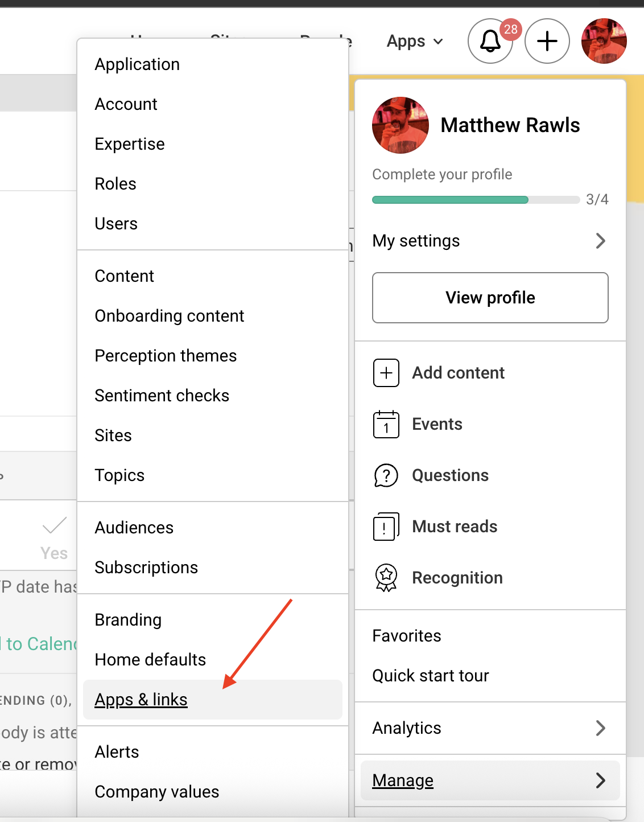
Task: Select the Questions speech bubble icon
Action: (x=386, y=475)
